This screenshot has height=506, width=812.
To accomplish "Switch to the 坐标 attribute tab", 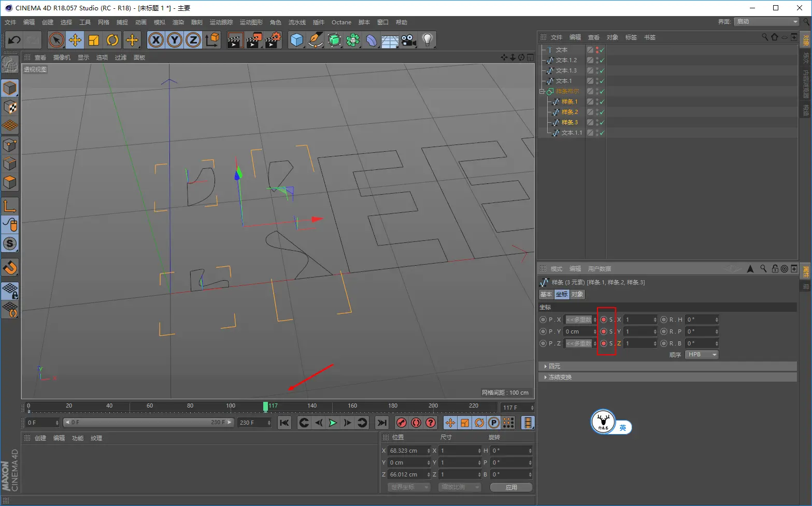I will pos(562,294).
